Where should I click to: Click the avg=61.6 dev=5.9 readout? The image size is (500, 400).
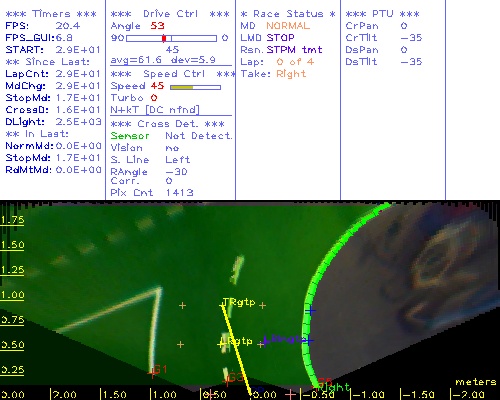163,60
